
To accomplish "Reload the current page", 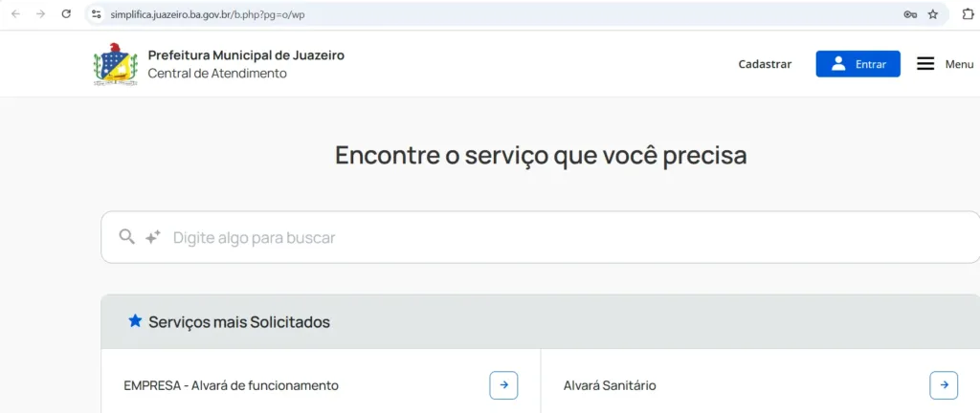I will (66, 14).
